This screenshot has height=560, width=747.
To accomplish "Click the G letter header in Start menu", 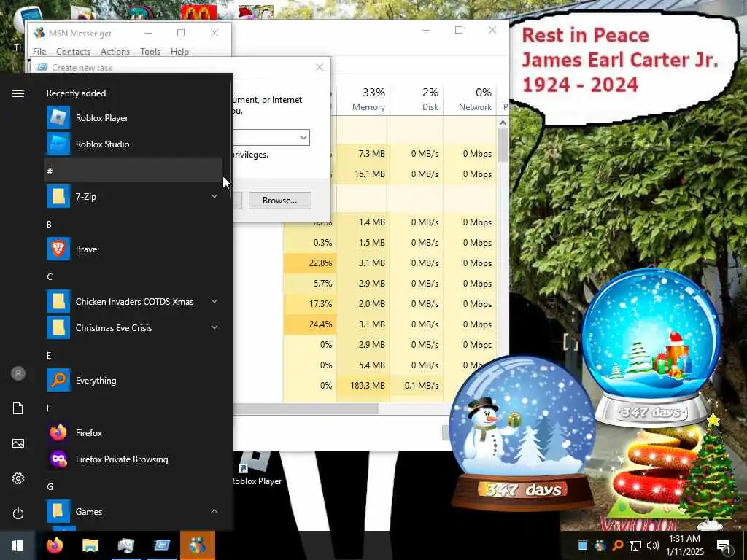I will point(50,486).
